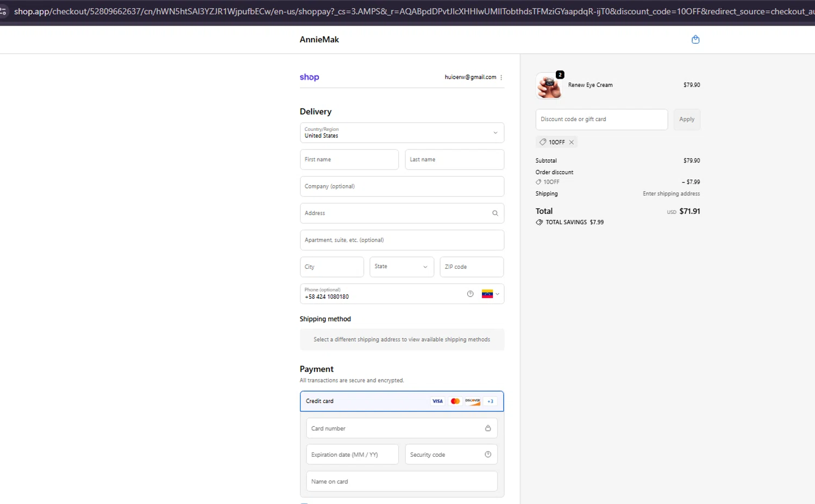
Task: Click the Subtotal '$79.90' value
Action: tap(692, 161)
